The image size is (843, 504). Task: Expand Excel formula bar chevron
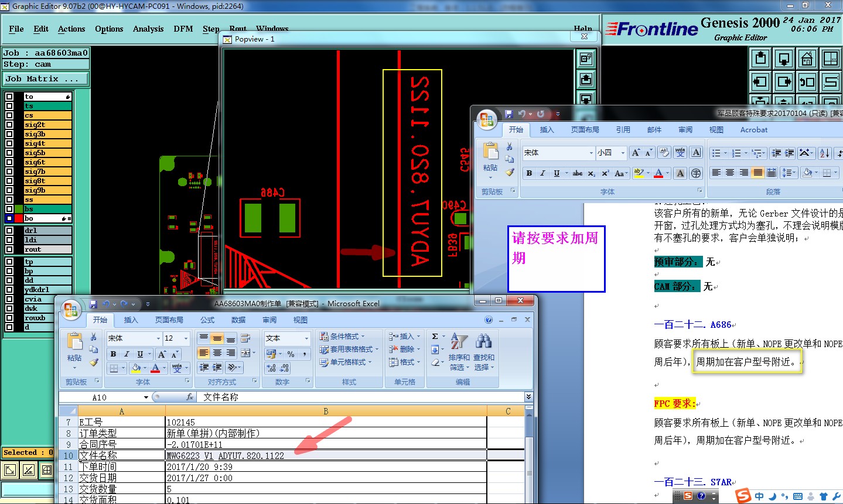click(528, 397)
